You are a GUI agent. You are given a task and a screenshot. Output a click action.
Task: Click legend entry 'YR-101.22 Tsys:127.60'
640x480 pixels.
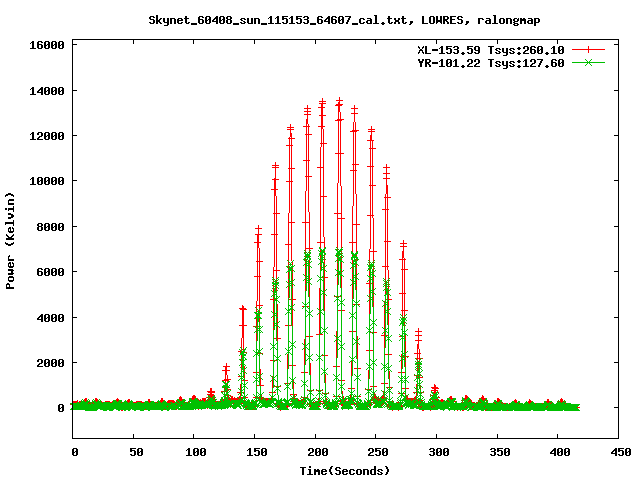[x=491, y=63]
